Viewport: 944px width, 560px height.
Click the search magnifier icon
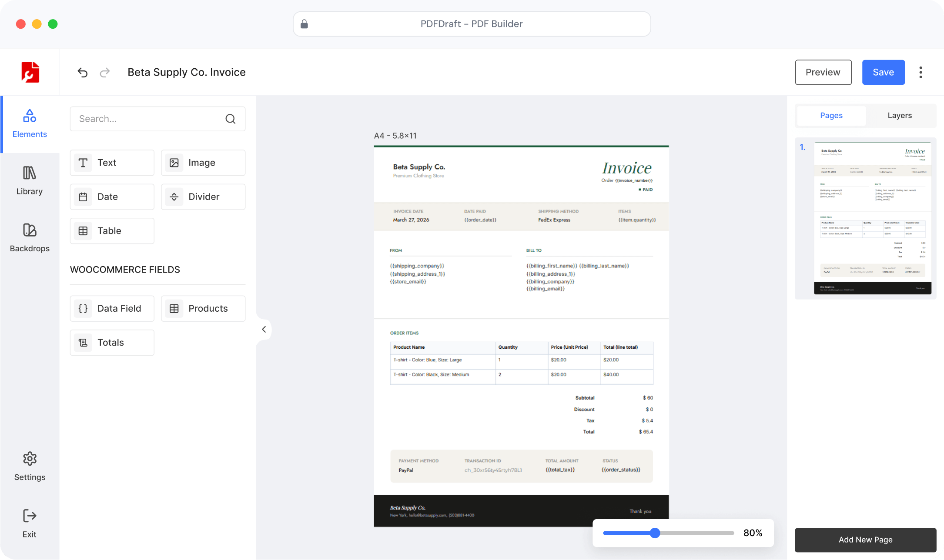pos(231,119)
